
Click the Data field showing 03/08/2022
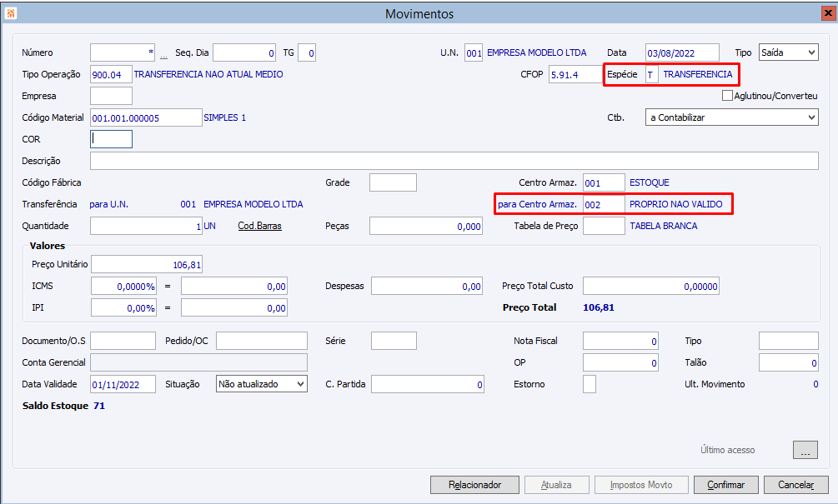pyautogui.click(x=682, y=52)
